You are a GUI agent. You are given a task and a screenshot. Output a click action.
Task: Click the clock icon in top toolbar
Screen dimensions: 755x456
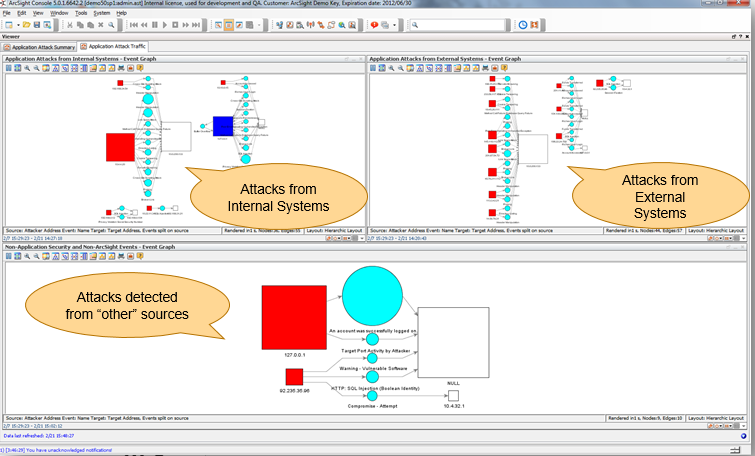(522, 24)
